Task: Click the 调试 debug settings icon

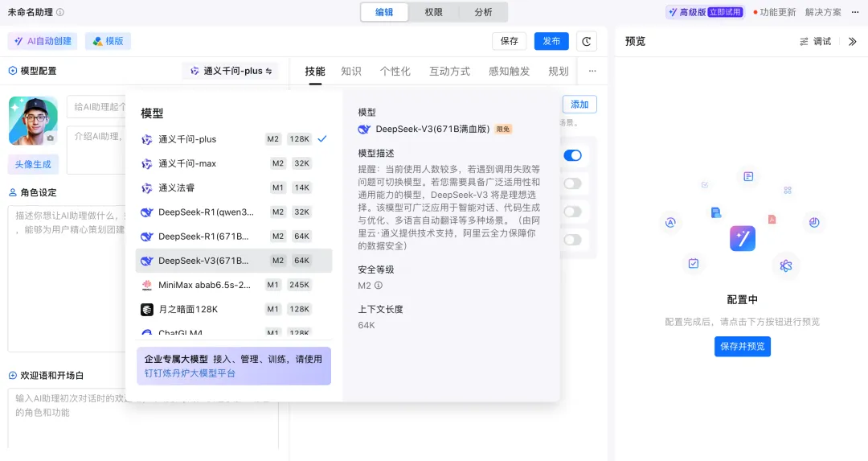Action: click(805, 41)
